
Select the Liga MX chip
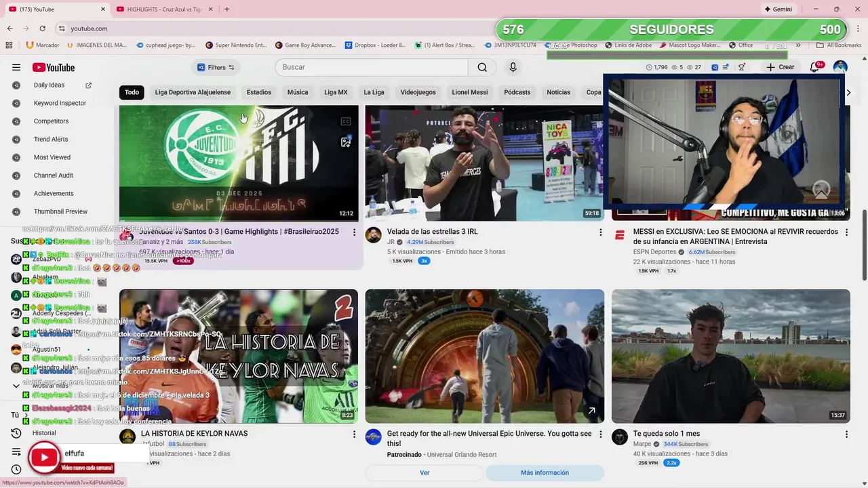pos(336,92)
